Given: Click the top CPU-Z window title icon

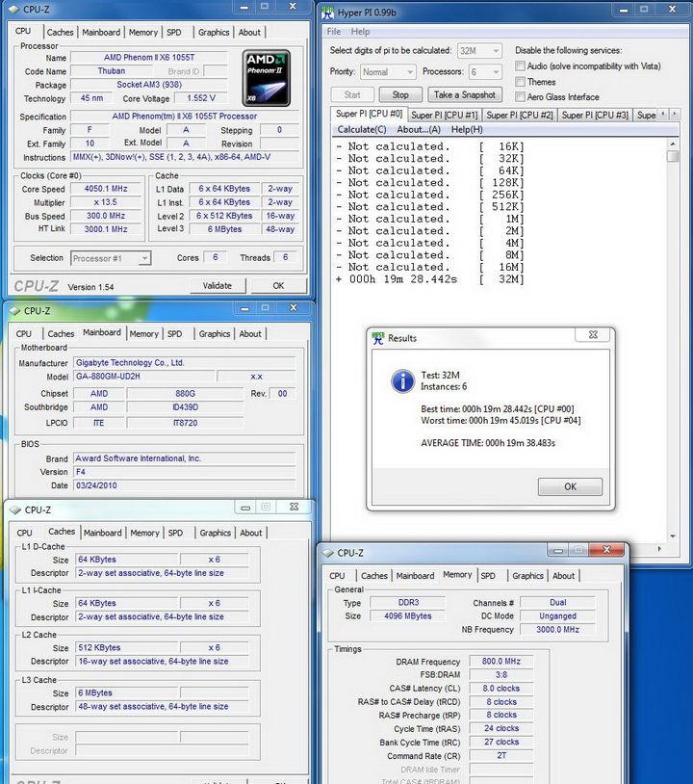Looking at the screenshot, I should pos(14,10).
